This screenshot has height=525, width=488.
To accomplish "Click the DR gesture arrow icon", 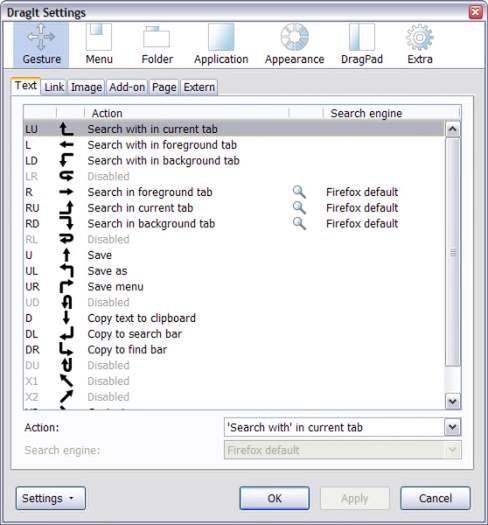I will (66, 349).
